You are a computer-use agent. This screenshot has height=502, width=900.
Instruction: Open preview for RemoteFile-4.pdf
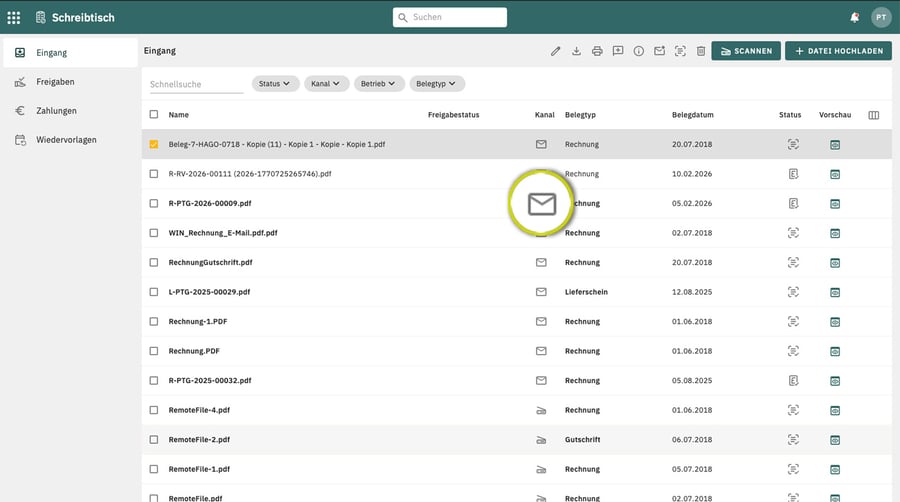click(835, 410)
